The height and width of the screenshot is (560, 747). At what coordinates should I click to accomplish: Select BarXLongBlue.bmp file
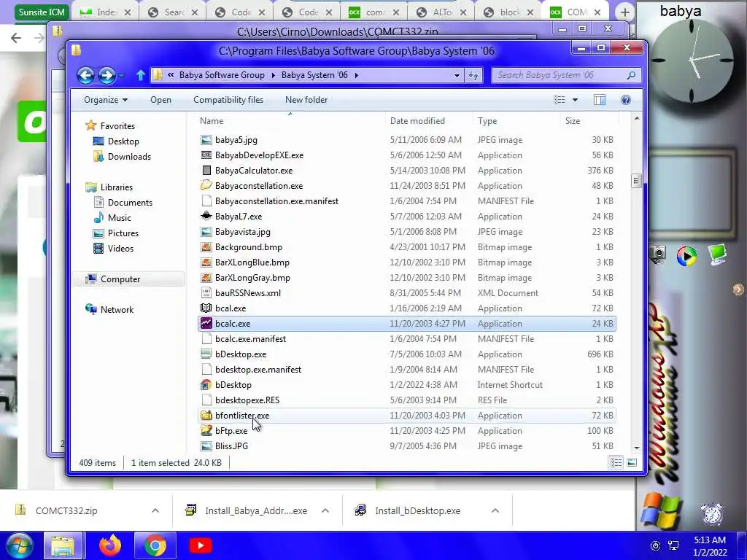[x=252, y=262]
